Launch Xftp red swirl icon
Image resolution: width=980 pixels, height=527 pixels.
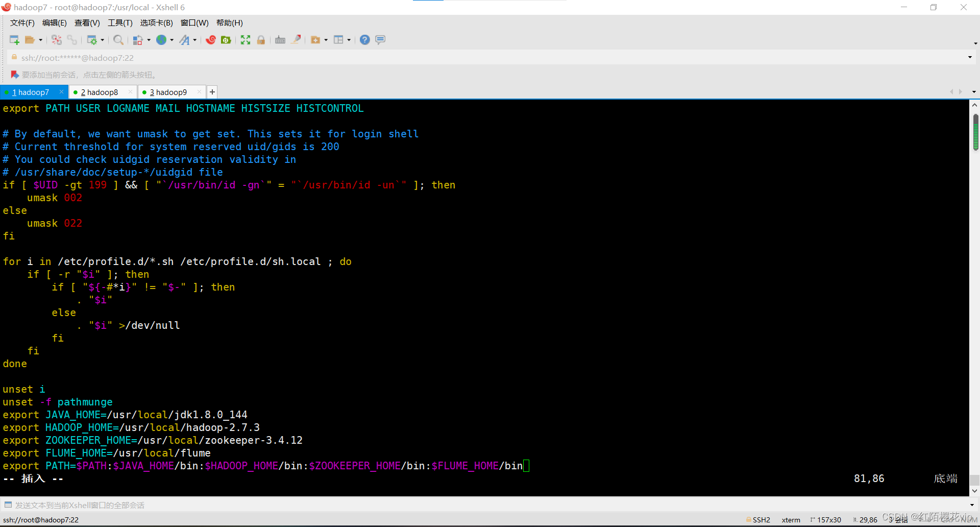click(211, 40)
